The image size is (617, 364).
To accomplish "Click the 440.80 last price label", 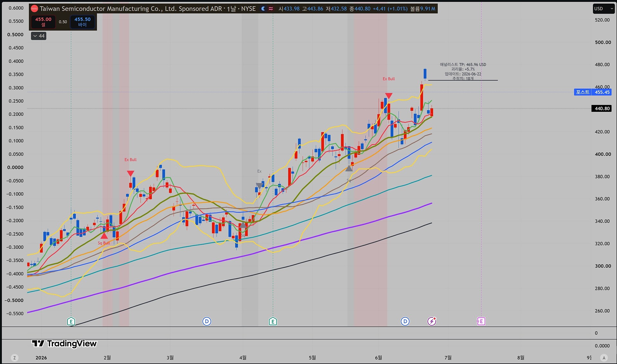I will 602,109.
